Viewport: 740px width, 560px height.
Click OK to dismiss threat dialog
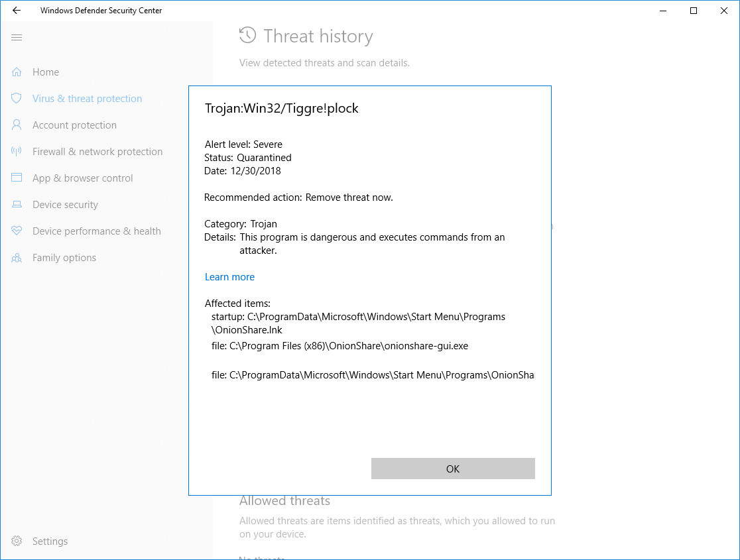click(x=453, y=469)
